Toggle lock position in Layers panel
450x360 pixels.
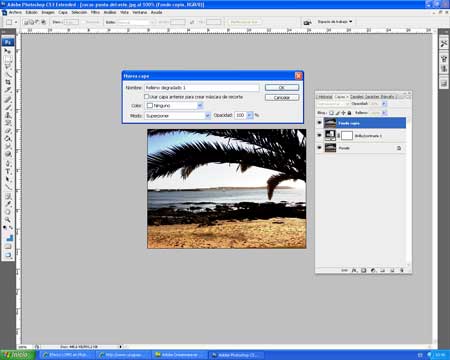coord(343,113)
